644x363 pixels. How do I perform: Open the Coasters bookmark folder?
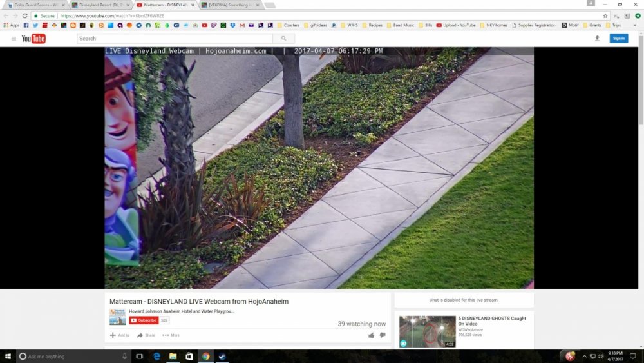288,25
